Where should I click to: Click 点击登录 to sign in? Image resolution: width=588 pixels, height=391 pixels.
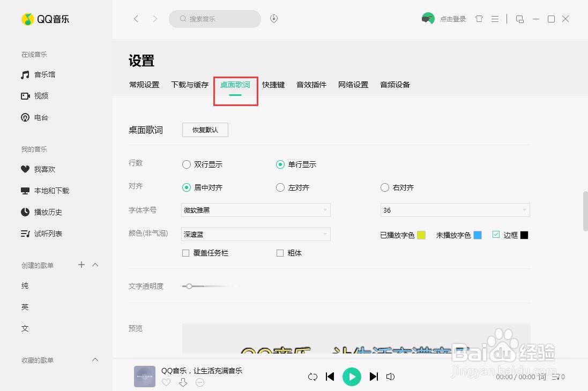452,19
